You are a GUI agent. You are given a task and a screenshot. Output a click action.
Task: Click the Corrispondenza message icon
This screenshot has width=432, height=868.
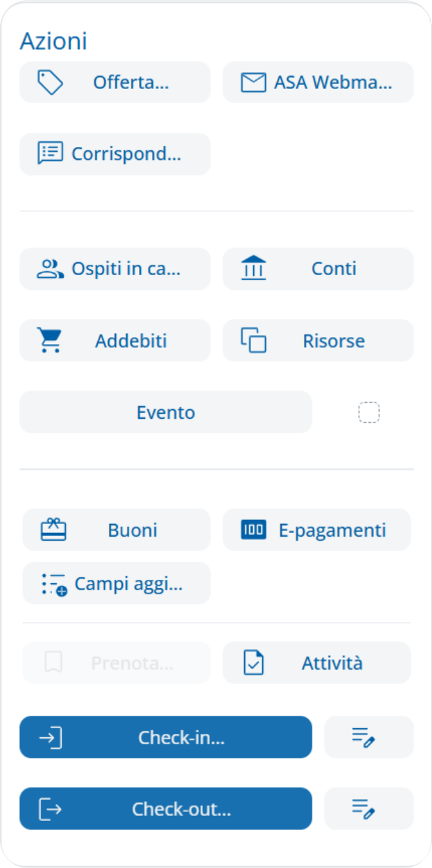(x=50, y=154)
